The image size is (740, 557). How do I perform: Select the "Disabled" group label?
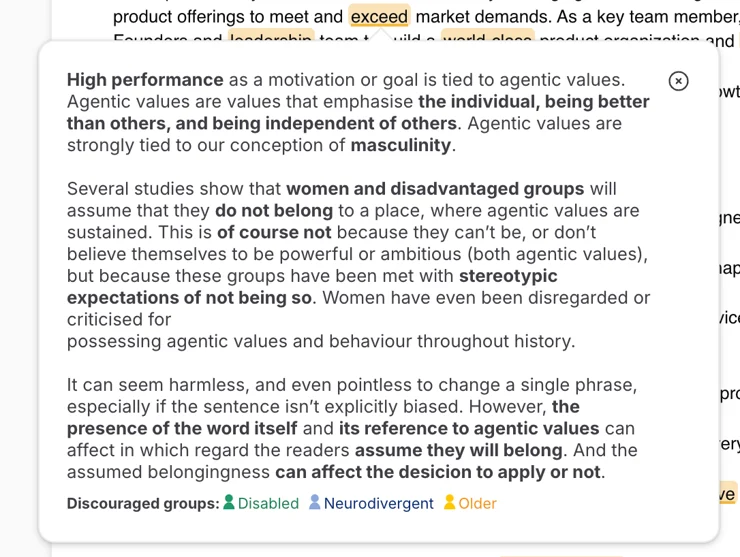(268, 503)
